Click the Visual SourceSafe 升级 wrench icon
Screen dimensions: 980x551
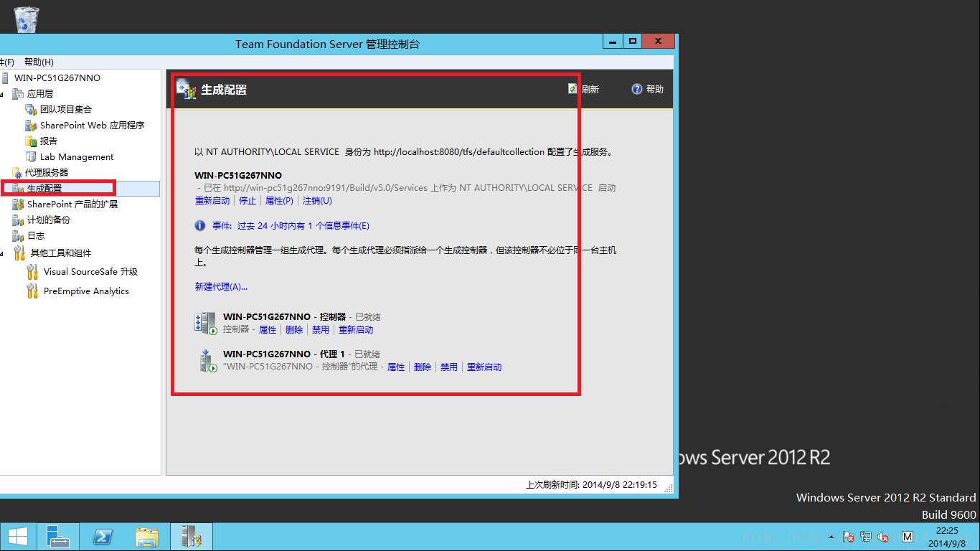point(32,271)
